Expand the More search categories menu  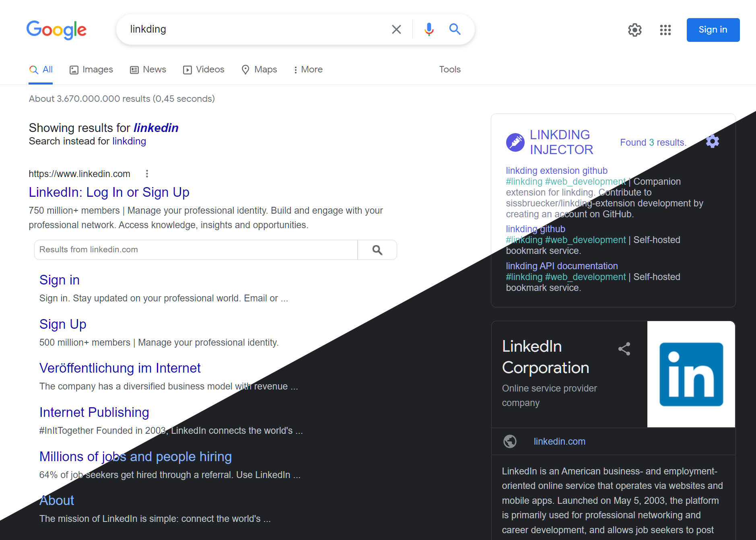coord(308,70)
